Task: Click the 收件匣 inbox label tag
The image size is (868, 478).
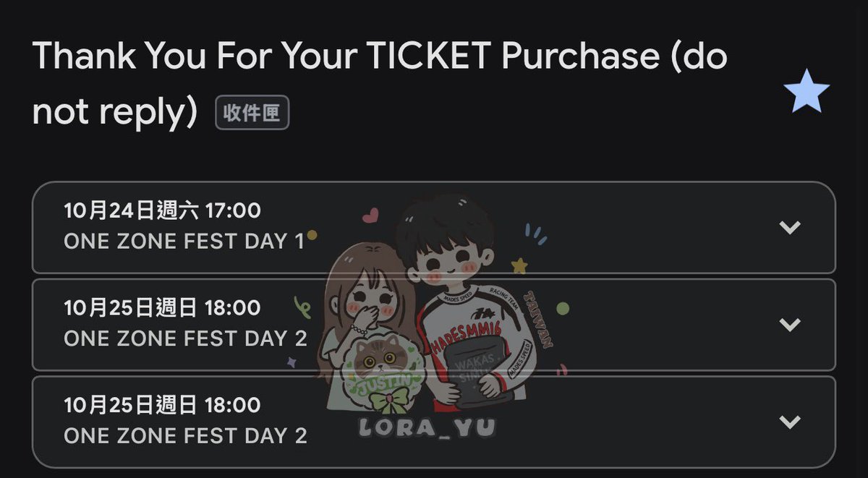Action: click(252, 114)
